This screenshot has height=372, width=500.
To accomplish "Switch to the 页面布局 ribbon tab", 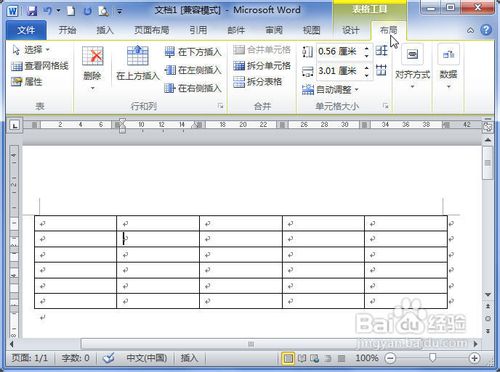I will click(151, 30).
